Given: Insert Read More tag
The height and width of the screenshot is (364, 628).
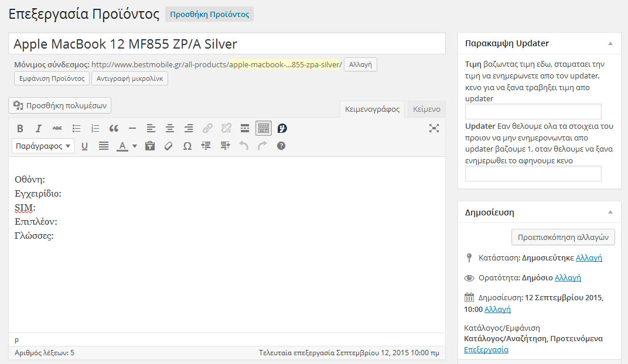Looking at the screenshot, I should pyautogui.click(x=245, y=128).
